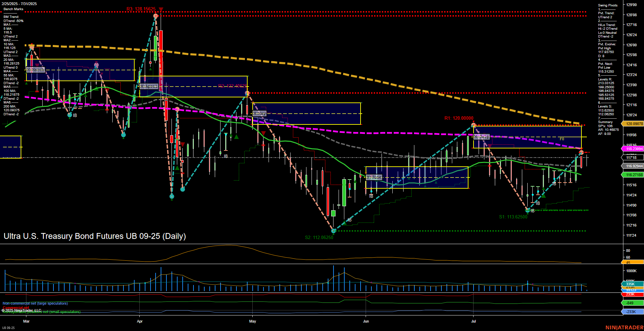Click the 129'00 price axis label
Viewport: 644px width, 331px height.
tap(631, 5)
